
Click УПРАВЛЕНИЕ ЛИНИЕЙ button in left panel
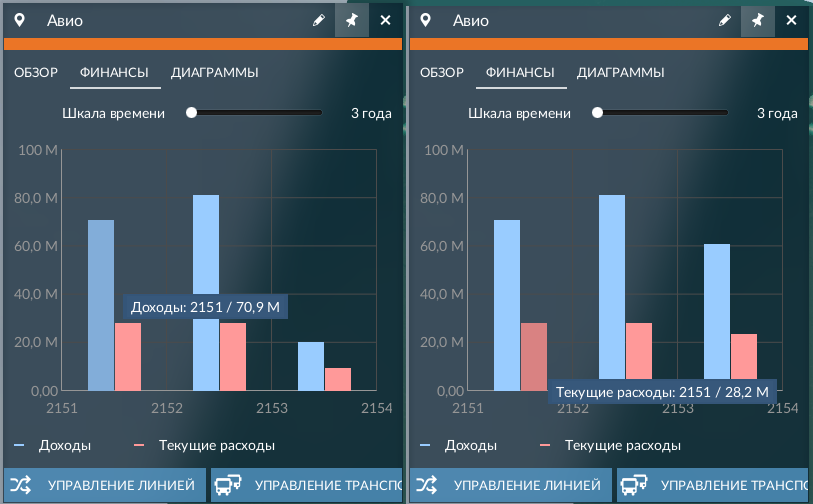[105, 485]
